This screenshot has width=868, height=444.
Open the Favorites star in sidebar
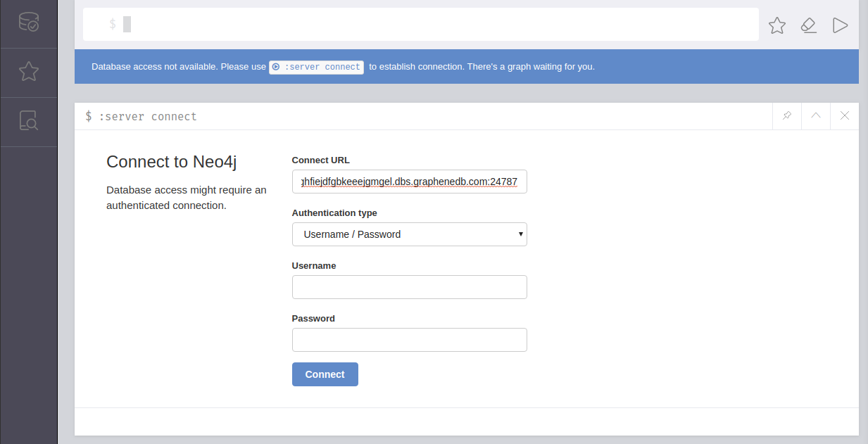[29, 71]
